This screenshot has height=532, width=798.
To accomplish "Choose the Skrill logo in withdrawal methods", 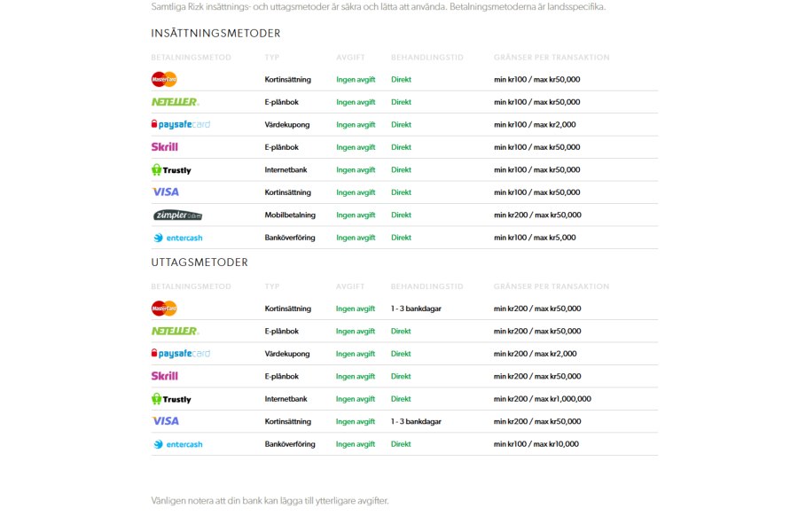I will tap(164, 376).
